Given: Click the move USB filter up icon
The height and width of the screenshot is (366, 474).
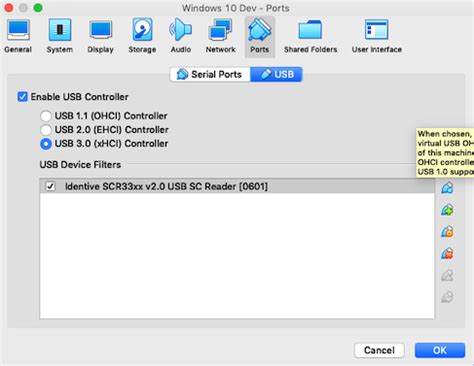Looking at the screenshot, I should click(x=447, y=275).
